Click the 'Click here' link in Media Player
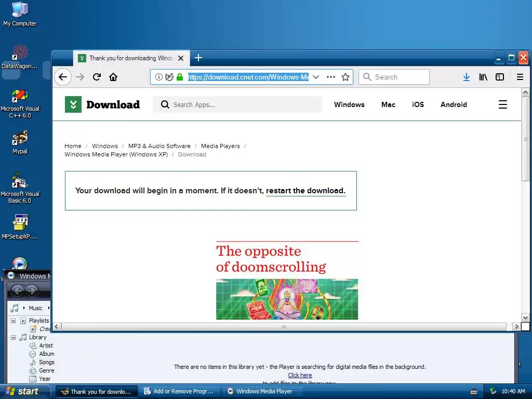Screen dimensions: 532x399 point(300,375)
